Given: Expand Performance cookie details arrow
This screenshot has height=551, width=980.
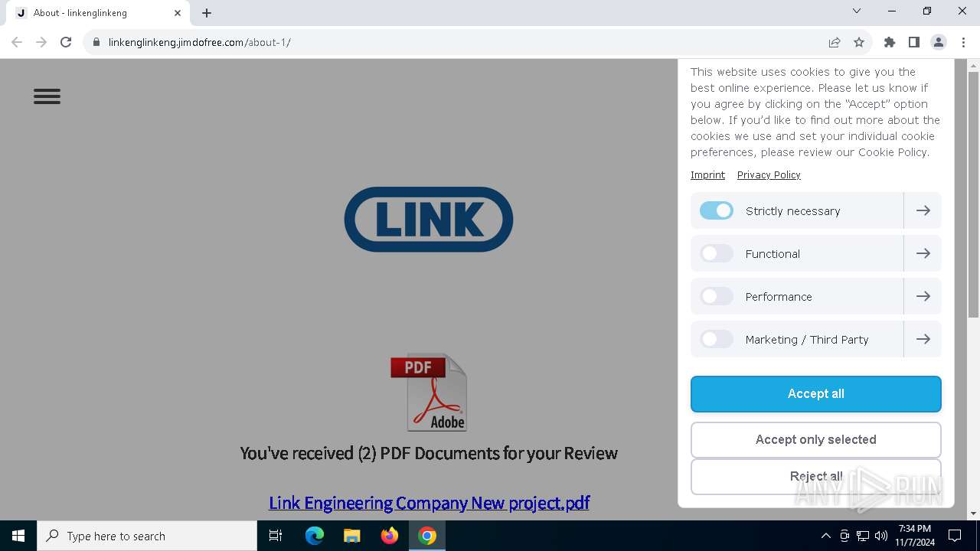Looking at the screenshot, I should 923,296.
